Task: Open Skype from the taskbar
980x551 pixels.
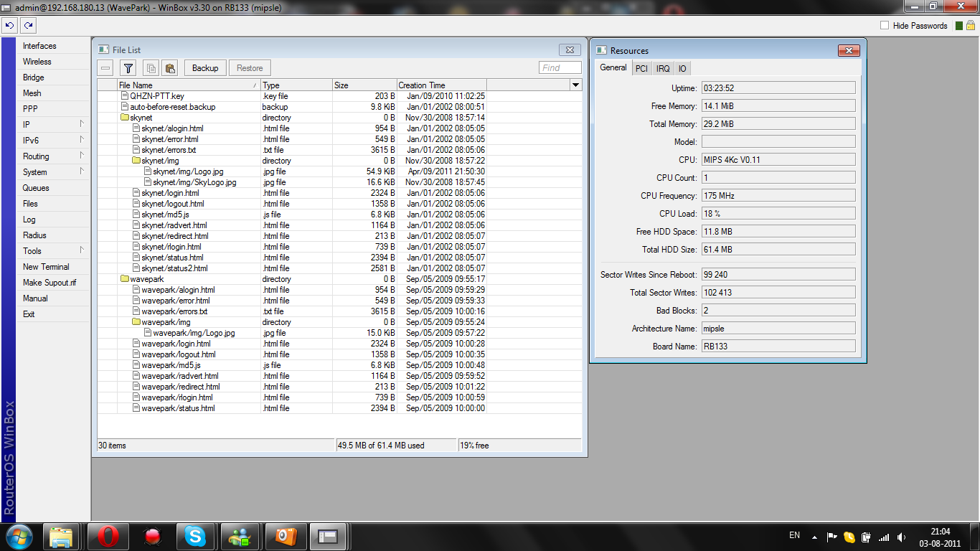Action: coord(195,536)
